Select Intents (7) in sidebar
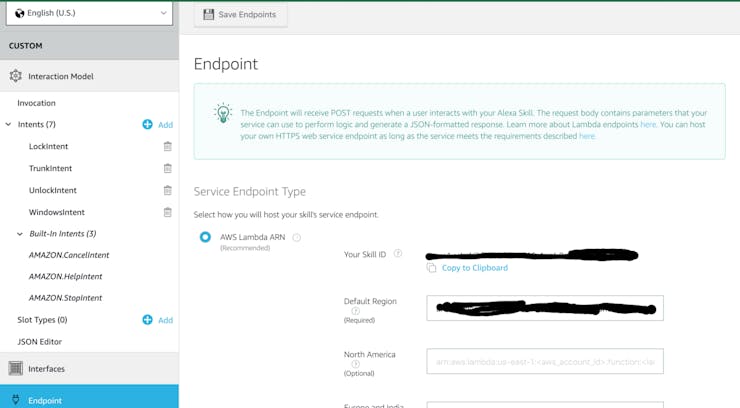 [x=36, y=125]
